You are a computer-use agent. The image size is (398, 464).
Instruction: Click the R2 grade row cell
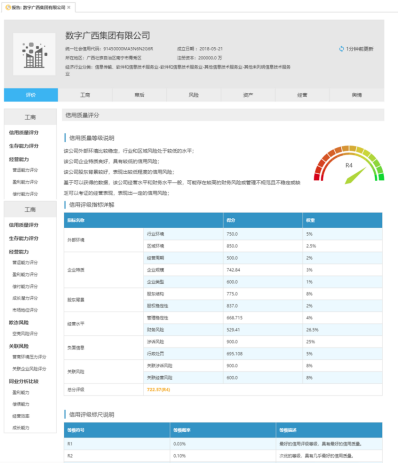[x=117, y=456]
